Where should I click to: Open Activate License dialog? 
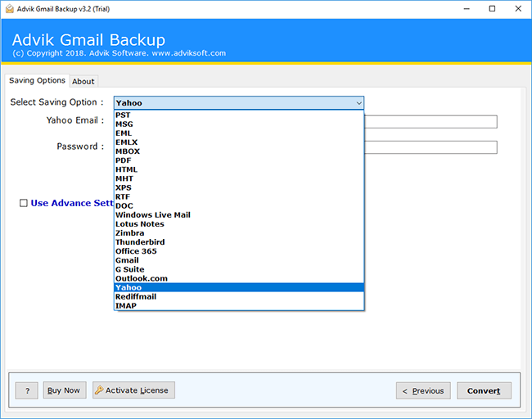[x=133, y=390]
